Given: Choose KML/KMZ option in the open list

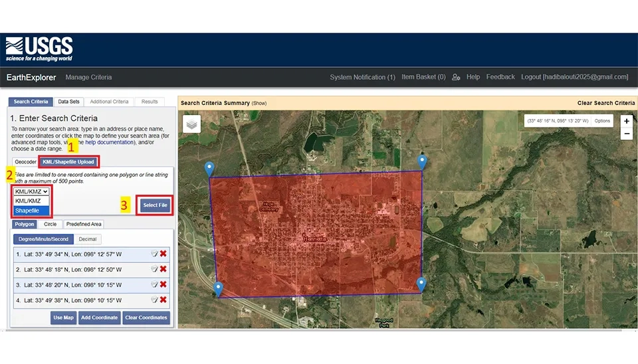Looking at the screenshot, I should pos(31,201).
